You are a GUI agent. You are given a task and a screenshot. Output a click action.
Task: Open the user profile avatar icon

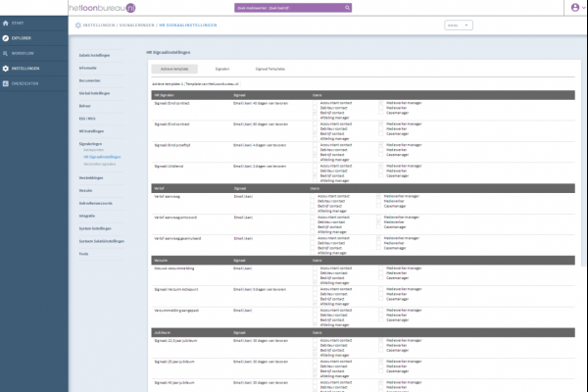[x=573, y=7]
